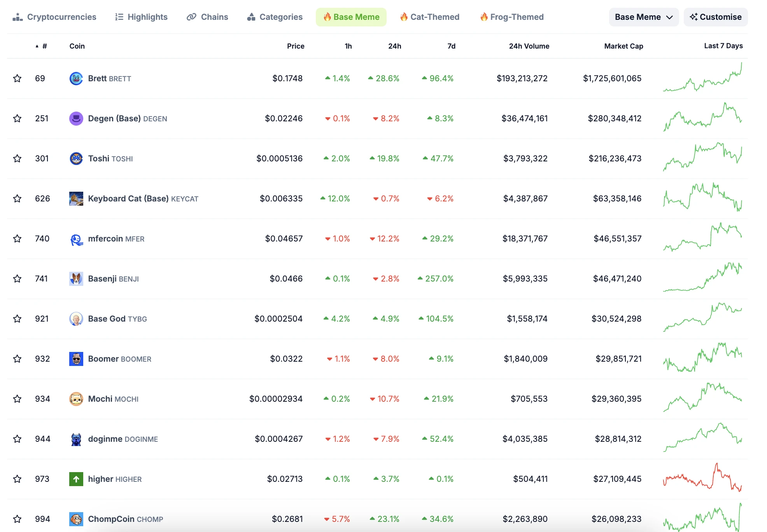The image size is (767, 532).
Task: Toggle favorite star for Basenji
Action: pos(17,279)
